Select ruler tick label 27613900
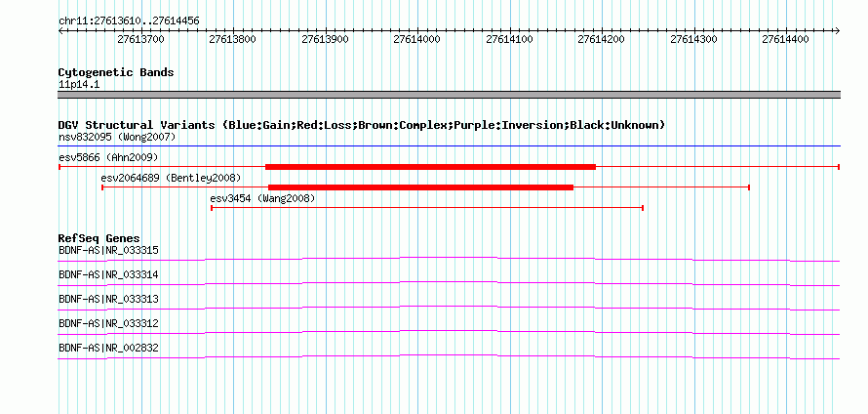Viewport: 868px width, 414px height. coord(326,39)
